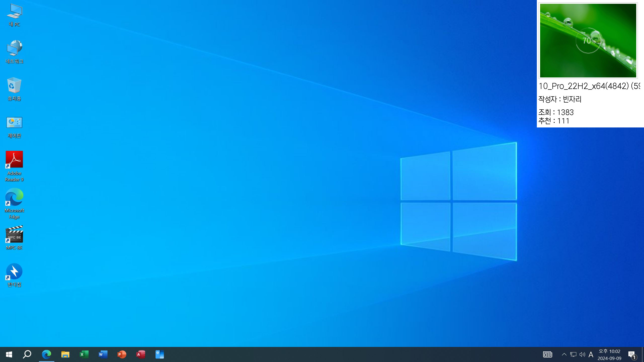Open taskbar search magnifier
The height and width of the screenshot is (362, 644).
27,354
